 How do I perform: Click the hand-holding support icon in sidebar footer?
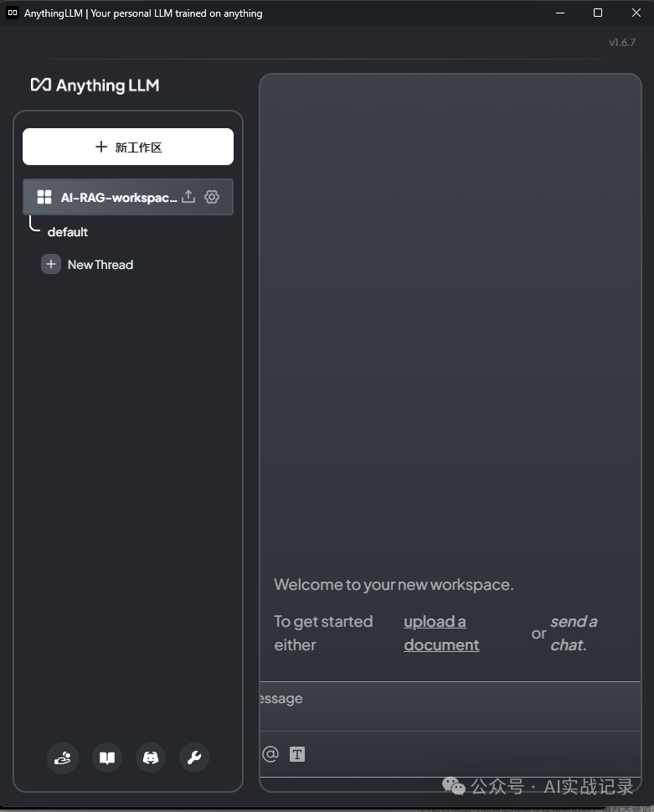pyautogui.click(x=63, y=758)
